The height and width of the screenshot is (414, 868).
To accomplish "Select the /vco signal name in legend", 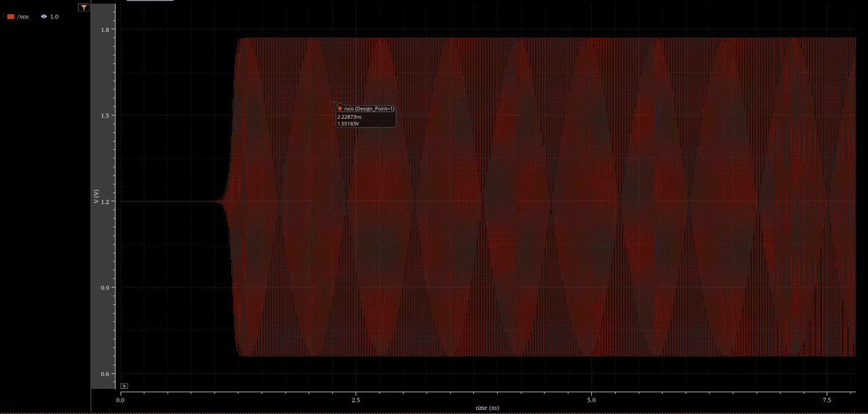I will coord(23,16).
